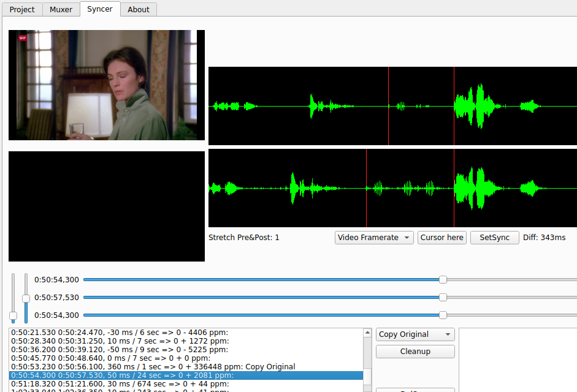Switch to the Muxer tab
Image resolution: width=577 pixels, height=392 pixels.
click(61, 10)
